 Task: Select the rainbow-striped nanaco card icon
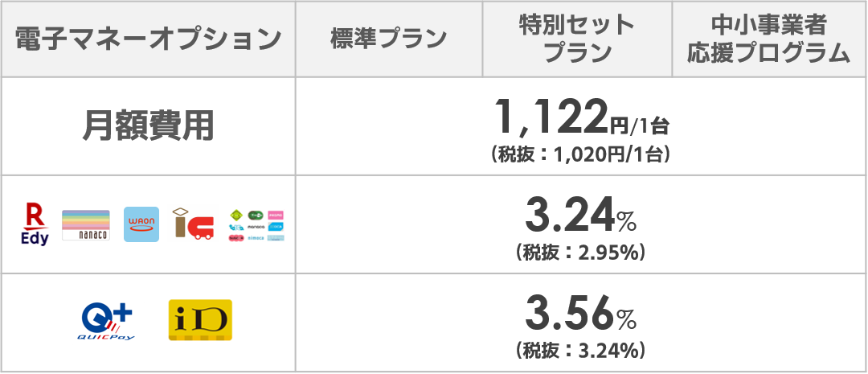click(x=86, y=225)
